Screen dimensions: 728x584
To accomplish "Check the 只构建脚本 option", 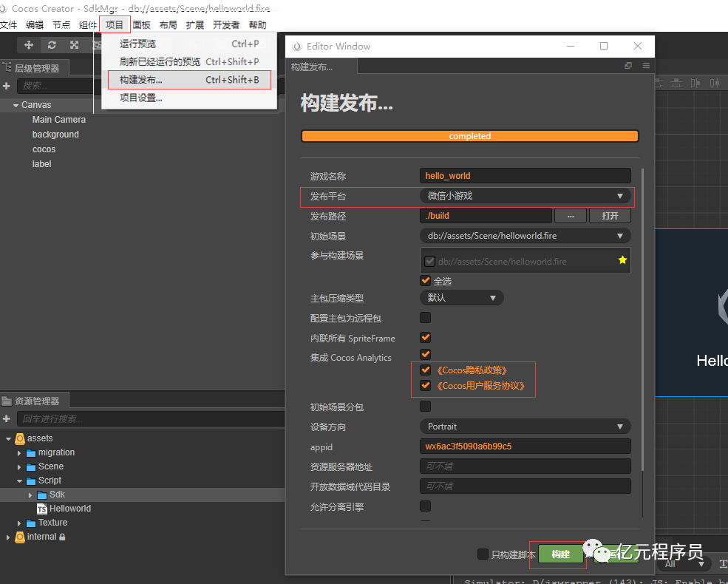I will [x=483, y=554].
